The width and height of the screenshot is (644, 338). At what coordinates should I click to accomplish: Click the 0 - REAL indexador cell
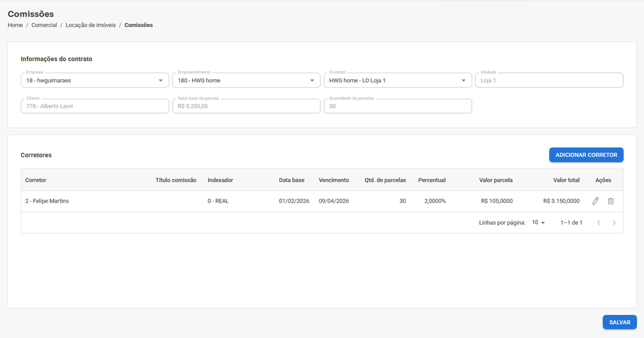[218, 201]
